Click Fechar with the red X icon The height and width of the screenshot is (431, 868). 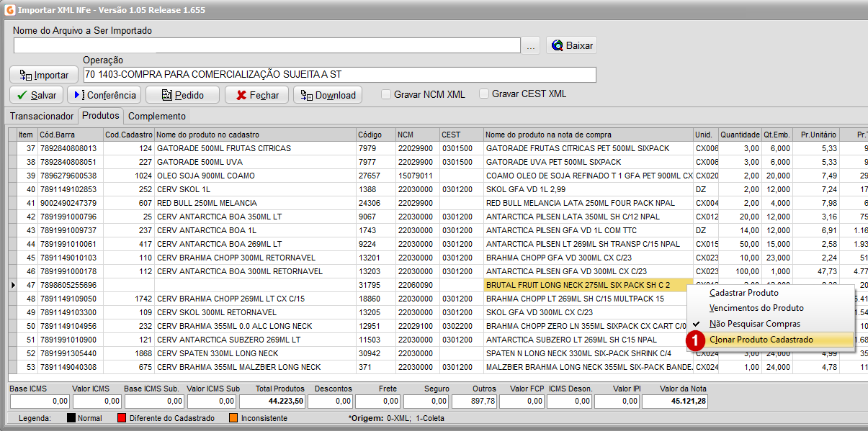[256, 95]
